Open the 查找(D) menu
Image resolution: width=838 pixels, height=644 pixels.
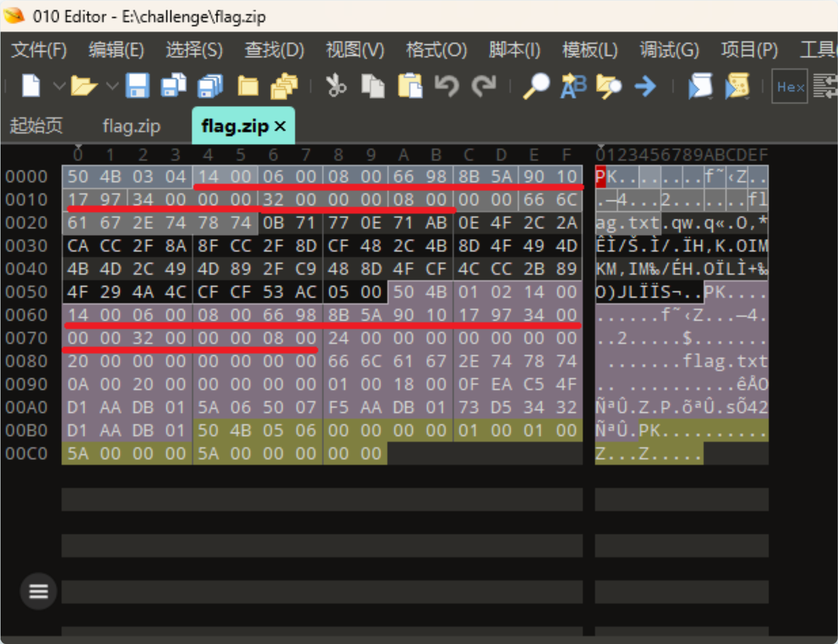pos(274,50)
